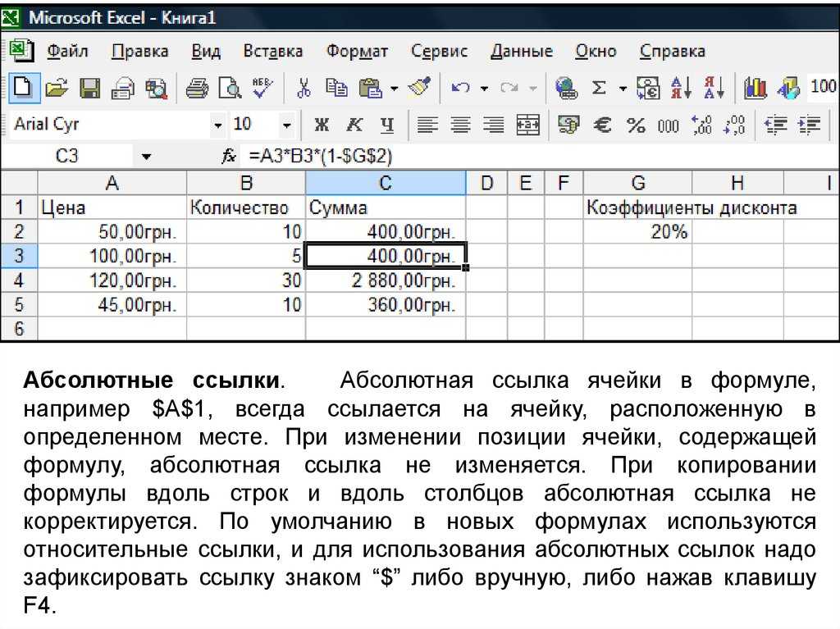This screenshot has height=629, width=840.
Task: Select column G header
Action: pos(637,183)
